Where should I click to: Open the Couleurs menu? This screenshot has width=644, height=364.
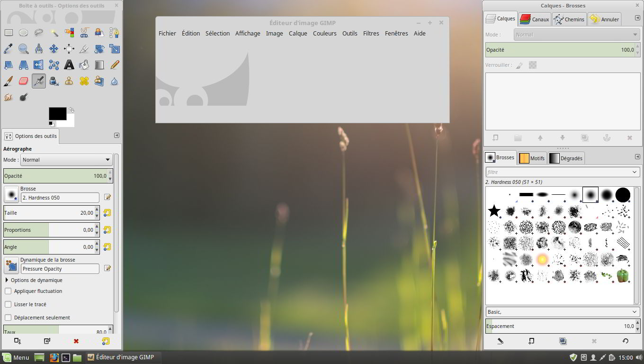point(325,33)
